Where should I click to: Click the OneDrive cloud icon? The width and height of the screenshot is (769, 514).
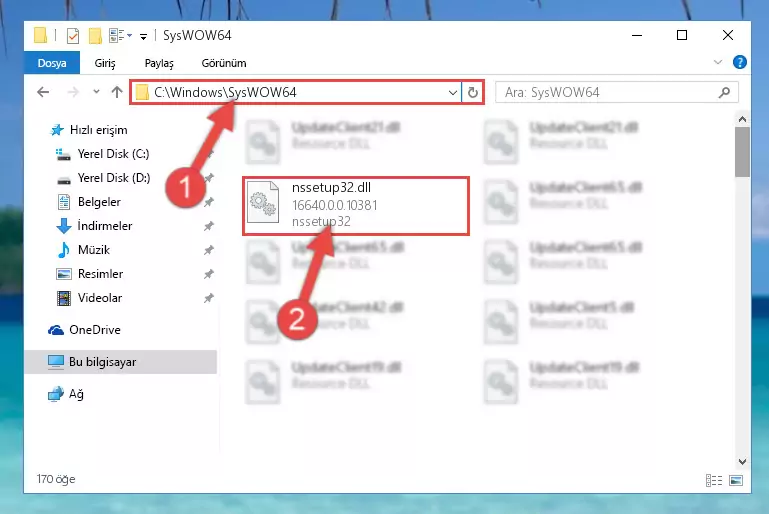[x=56, y=330]
